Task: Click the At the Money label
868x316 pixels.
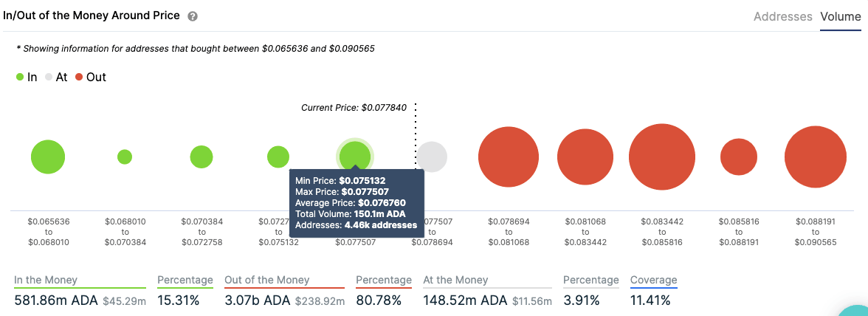Action: tap(455, 280)
